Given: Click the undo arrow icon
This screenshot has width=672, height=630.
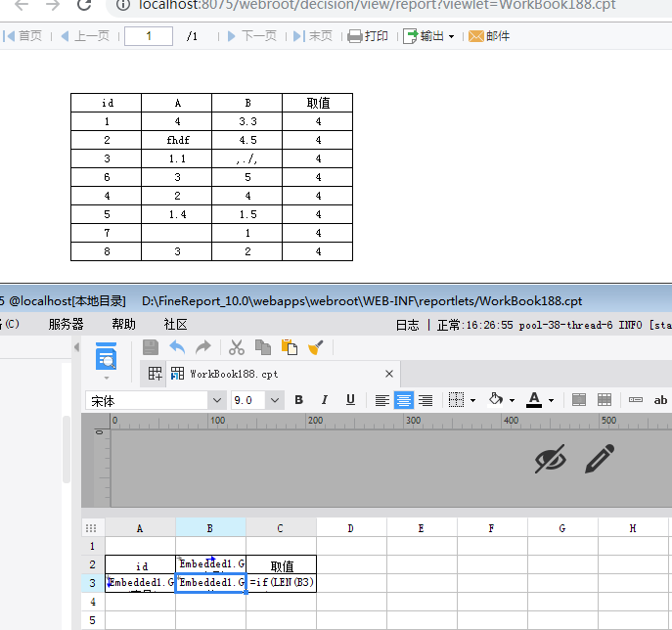Looking at the screenshot, I should (x=177, y=347).
